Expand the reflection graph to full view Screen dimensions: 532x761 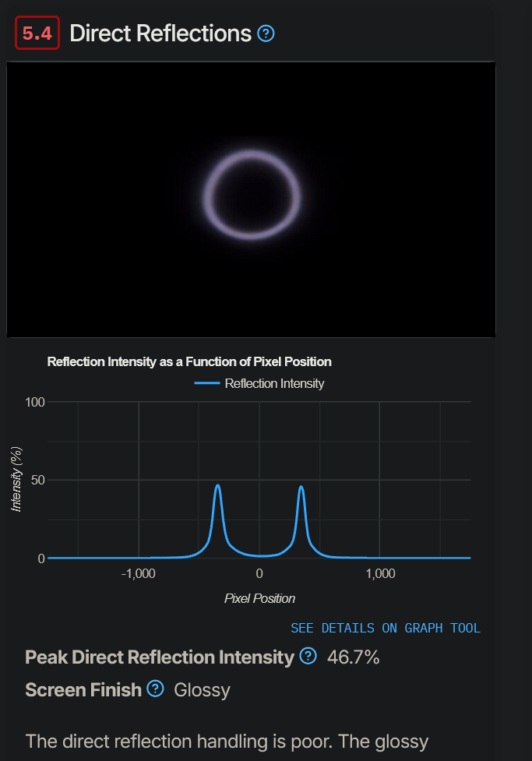point(388,628)
